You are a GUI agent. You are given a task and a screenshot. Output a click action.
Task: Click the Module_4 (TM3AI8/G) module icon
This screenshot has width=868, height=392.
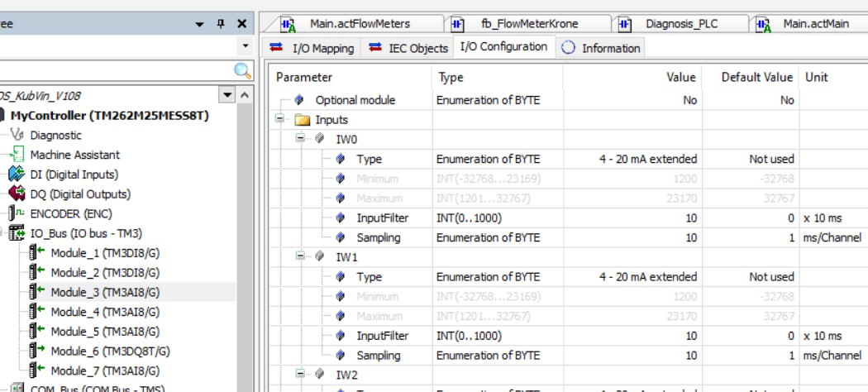[x=37, y=312]
